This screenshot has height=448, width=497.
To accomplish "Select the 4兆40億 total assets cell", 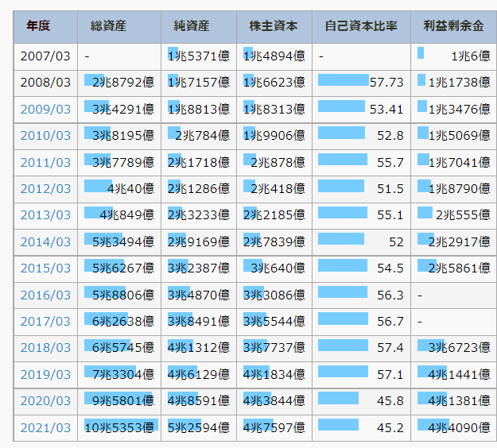I will 119,189.
